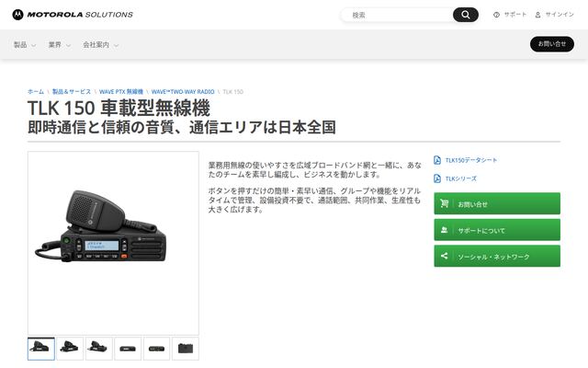Open the TLKシリーズ document link
Screen dimensions: 588x368
461,178
